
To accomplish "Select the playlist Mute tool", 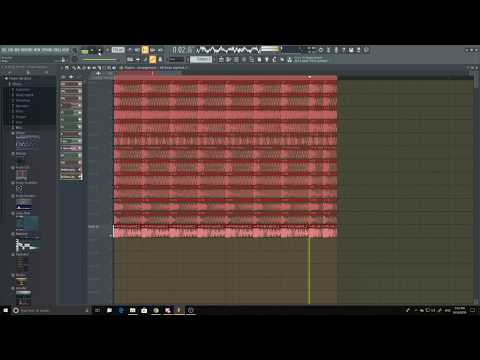I will click(89, 68).
